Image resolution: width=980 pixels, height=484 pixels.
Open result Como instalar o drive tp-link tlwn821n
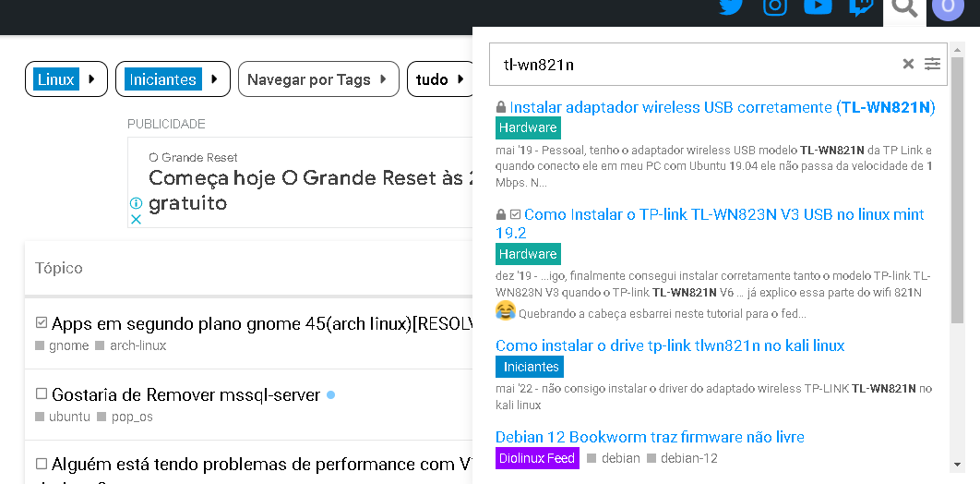670,345
